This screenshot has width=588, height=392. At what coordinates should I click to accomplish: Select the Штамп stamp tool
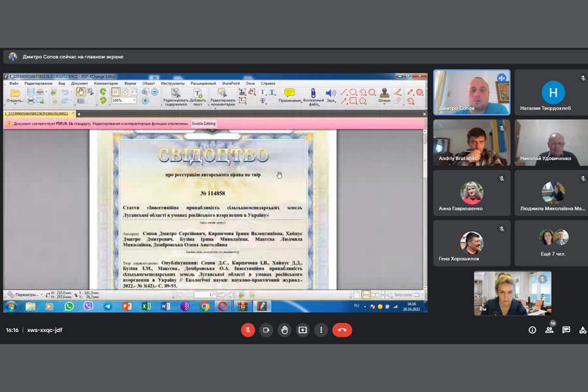[384, 95]
